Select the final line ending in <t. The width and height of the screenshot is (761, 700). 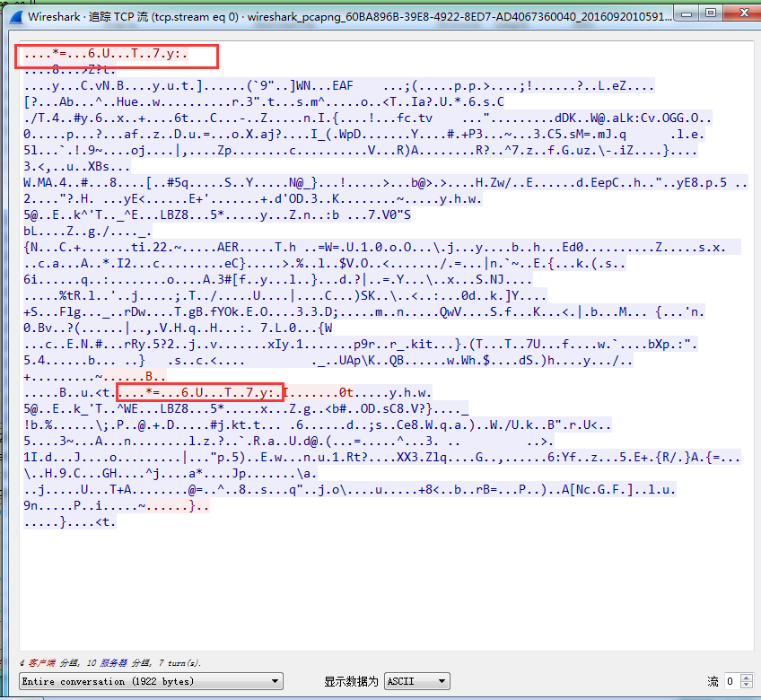pos(70,522)
